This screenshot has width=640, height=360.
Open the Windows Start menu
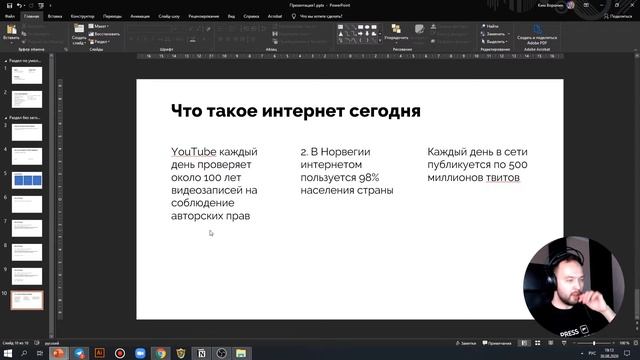[8, 353]
